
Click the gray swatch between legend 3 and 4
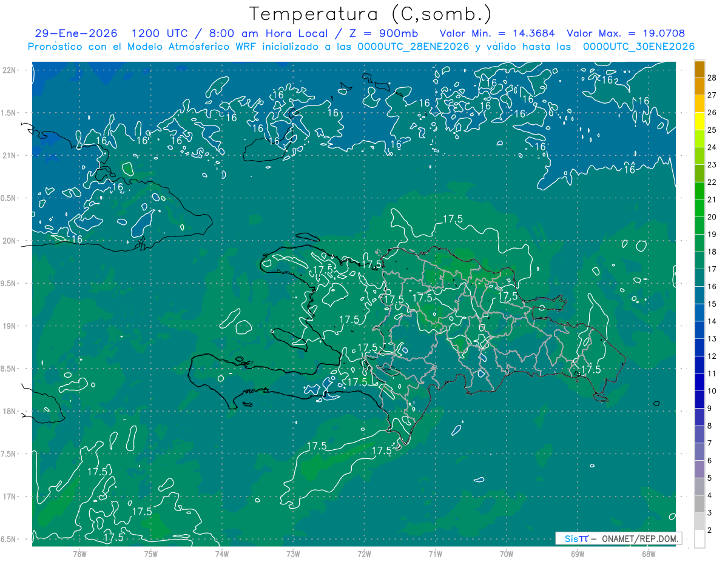click(x=699, y=504)
